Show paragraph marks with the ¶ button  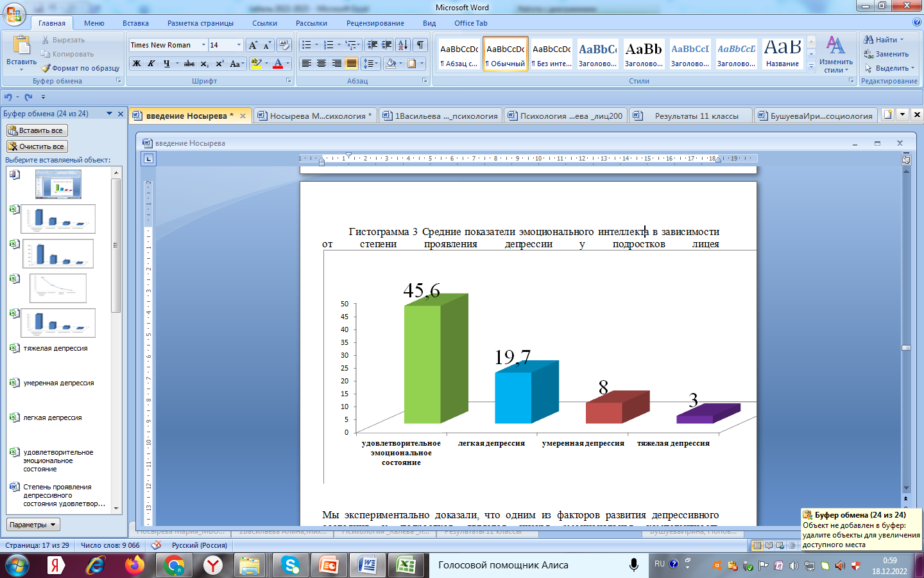click(x=420, y=45)
